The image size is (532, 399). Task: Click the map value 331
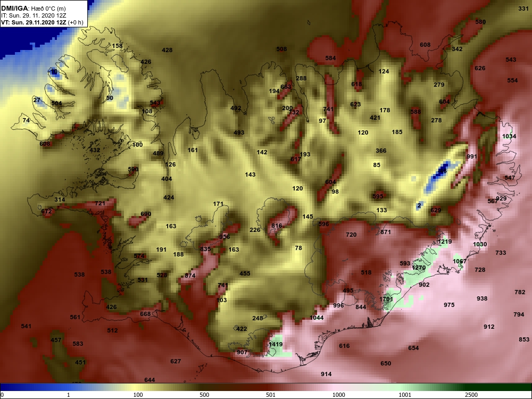(523, 9)
